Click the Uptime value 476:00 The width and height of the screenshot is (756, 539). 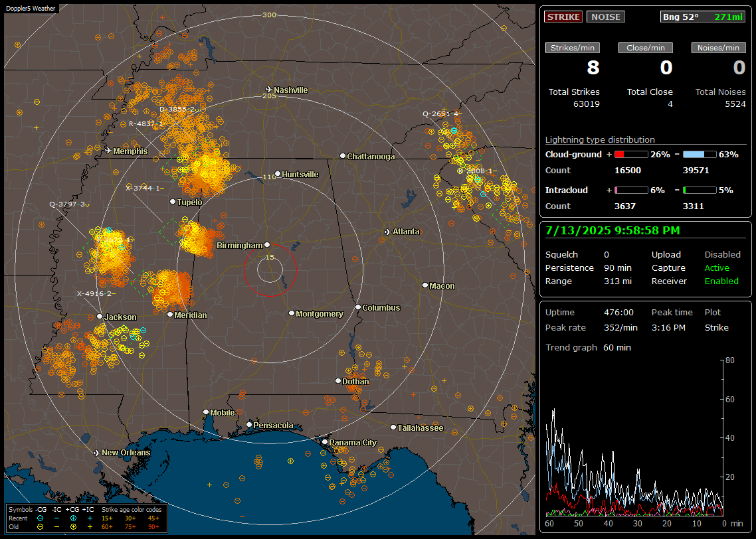[x=618, y=313]
